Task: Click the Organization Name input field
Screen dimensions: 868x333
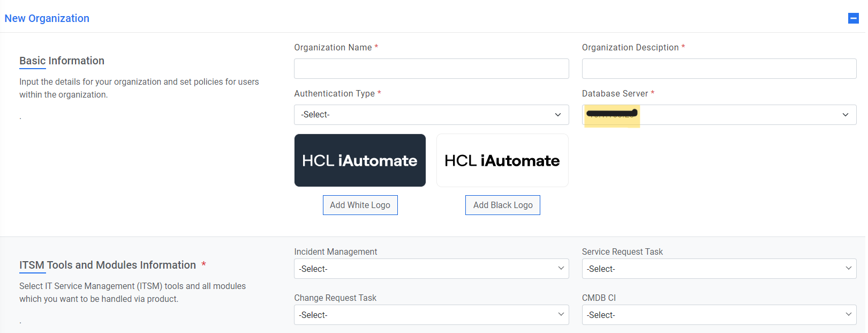Action: point(431,69)
